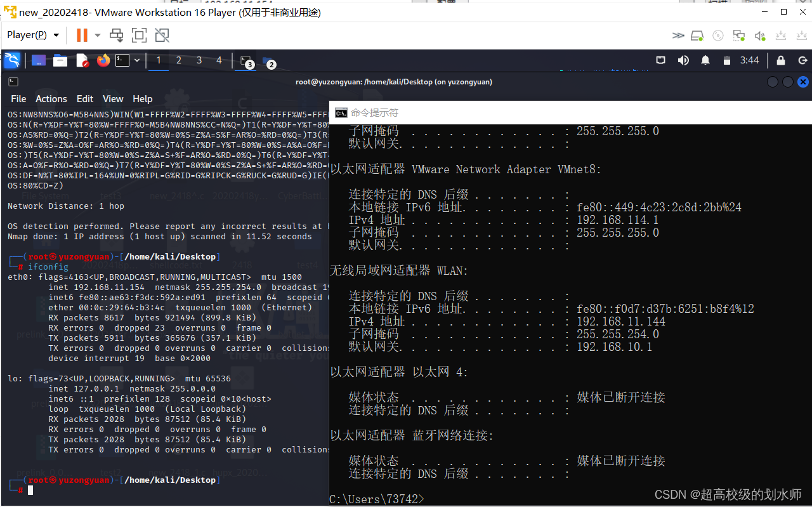The height and width of the screenshot is (507, 812).
Task: Click the folder taskbar group with badge 2
Action: tap(269, 61)
